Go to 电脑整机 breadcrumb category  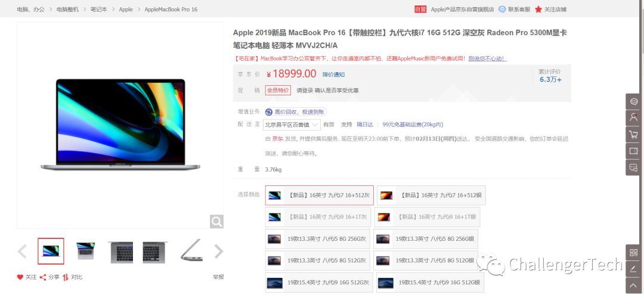pos(67,9)
